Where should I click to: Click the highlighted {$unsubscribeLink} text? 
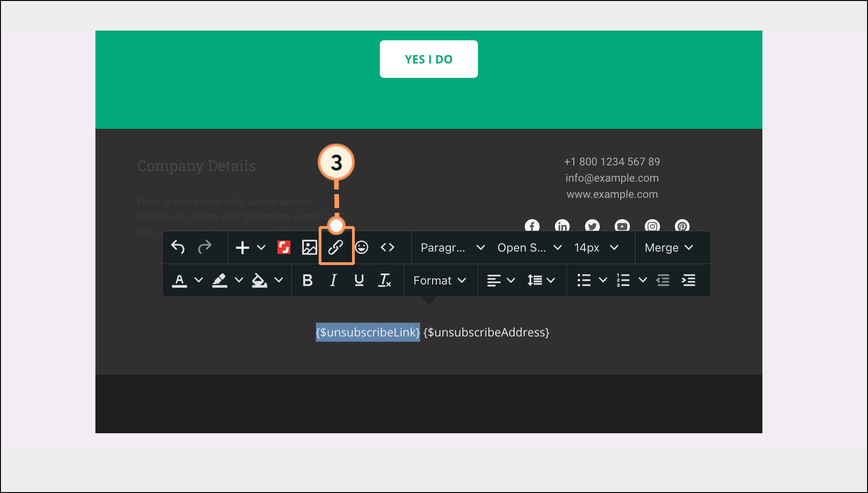tap(368, 332)
